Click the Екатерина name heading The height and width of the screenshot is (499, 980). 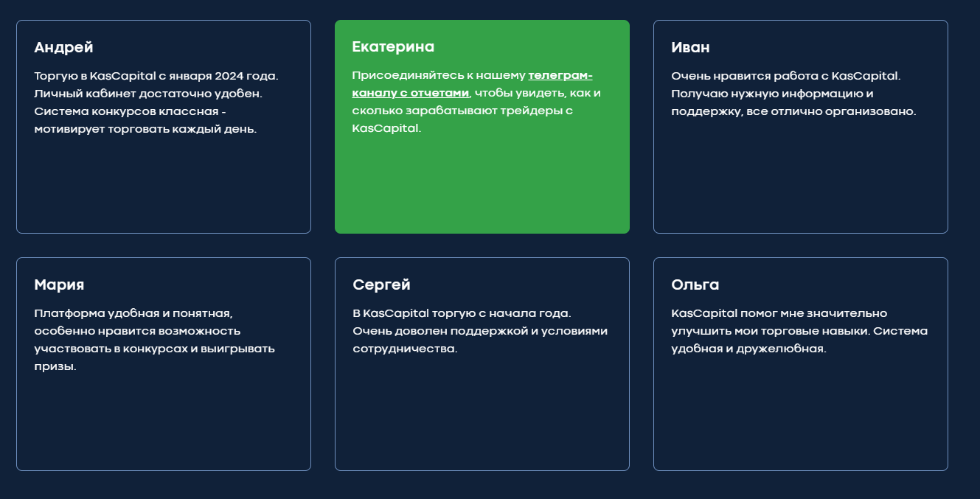[x=393, y=47]
